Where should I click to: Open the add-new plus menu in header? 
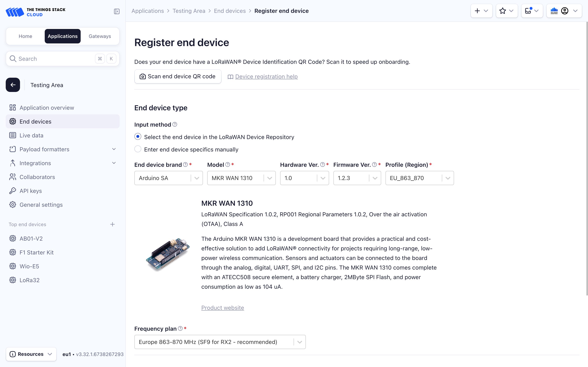pyautogui.click(x=481, y=11)
